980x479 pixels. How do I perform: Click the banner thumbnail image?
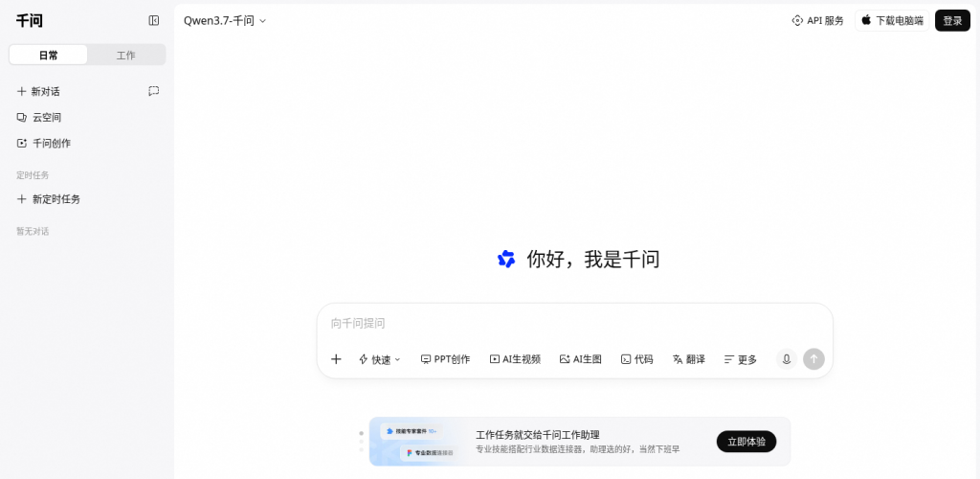(x=419, y=442)
